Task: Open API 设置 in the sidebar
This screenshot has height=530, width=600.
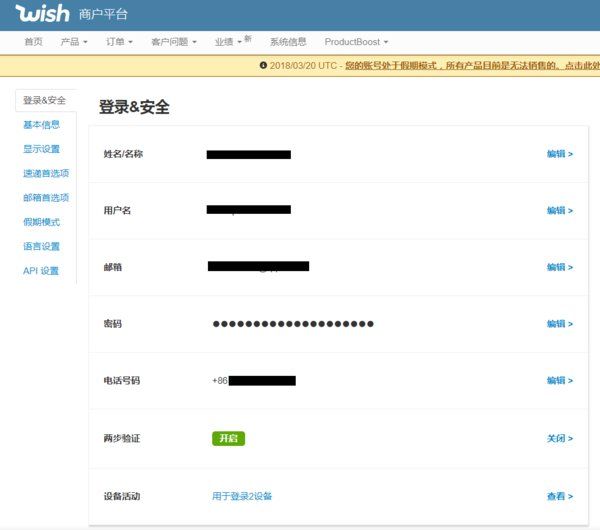Action: [x=41, y=271]
